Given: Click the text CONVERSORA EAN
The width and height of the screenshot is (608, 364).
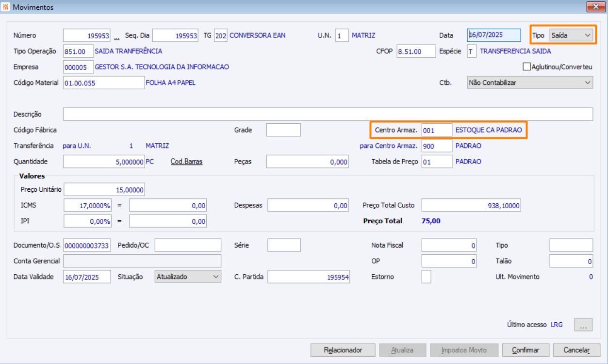Looking at the screenshot, I should point(257,35).
